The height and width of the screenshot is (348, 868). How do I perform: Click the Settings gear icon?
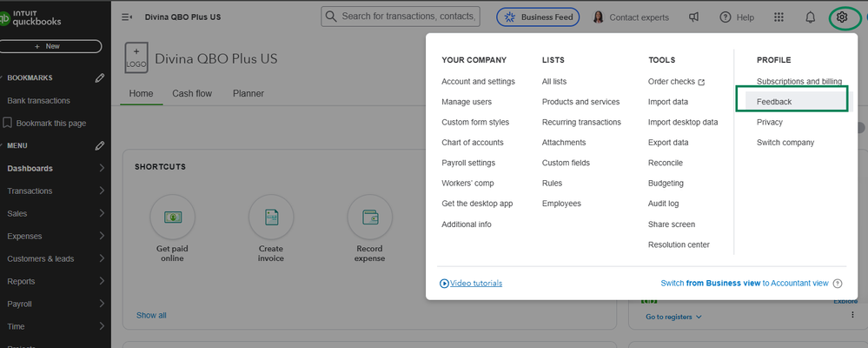pyautogui.click(x=840, y=17)
